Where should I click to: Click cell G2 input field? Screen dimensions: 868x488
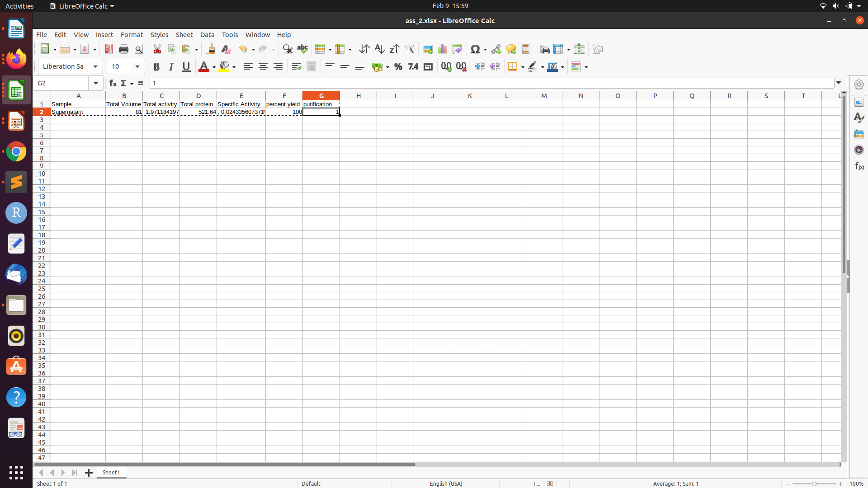321,112
